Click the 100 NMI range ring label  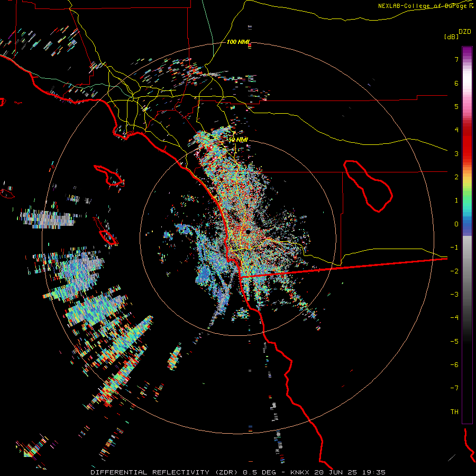(x=239, y=42)
